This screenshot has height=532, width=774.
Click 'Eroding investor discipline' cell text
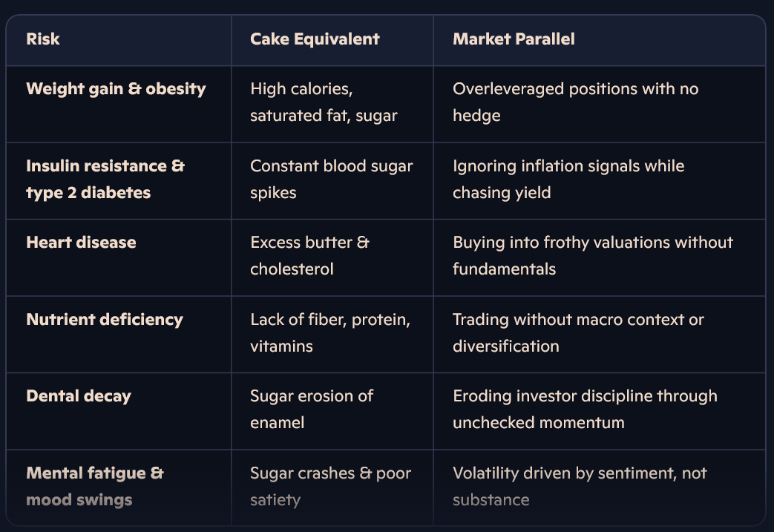(x=585, y=410)
